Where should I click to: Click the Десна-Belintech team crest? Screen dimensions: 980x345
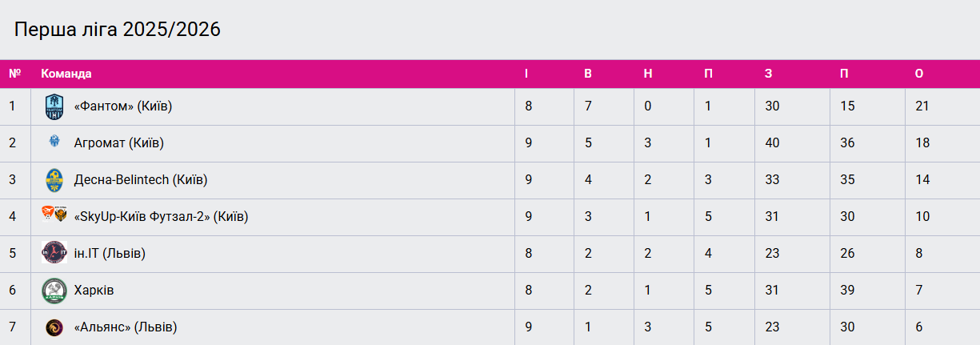54,180
